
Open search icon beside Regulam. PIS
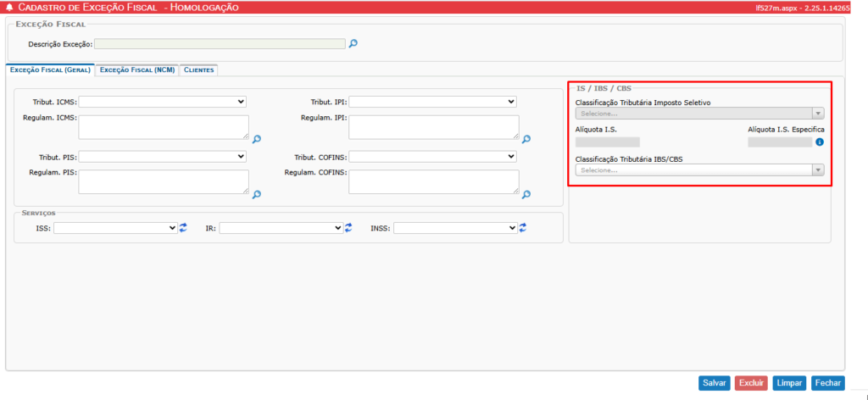tap(256, 194)
